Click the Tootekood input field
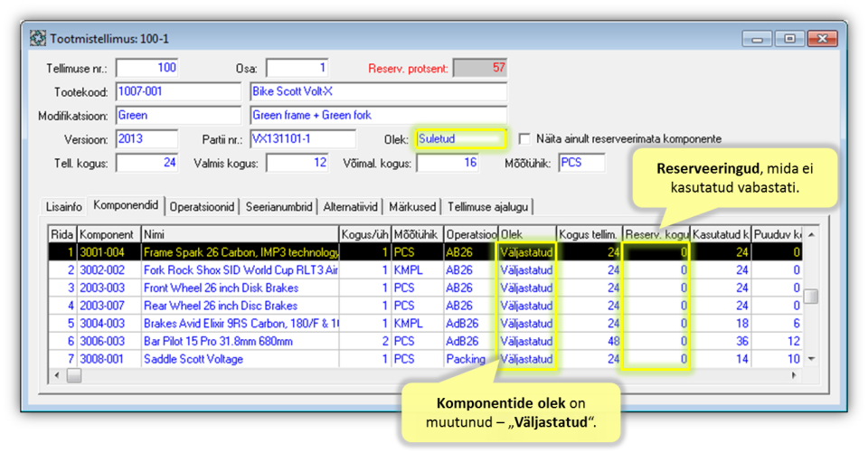Screen dimensions: 868x453 click(177, 92)
